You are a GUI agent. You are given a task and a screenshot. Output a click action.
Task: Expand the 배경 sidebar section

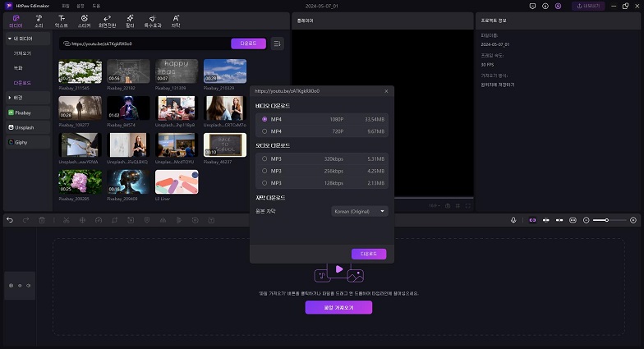[x=10, y=97]
